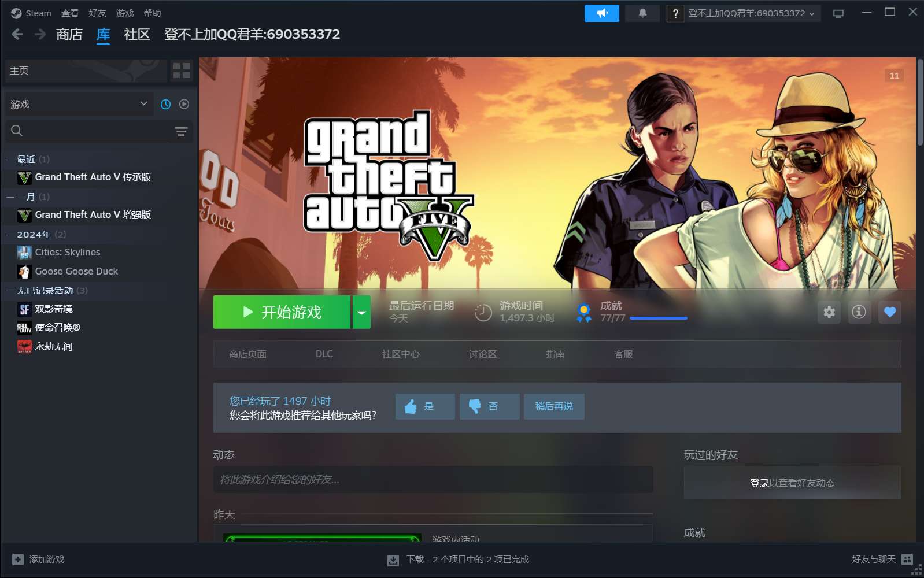Enter Big Picture mode via monitor icon
Screen dimensions: 924x578
point(838,13)
